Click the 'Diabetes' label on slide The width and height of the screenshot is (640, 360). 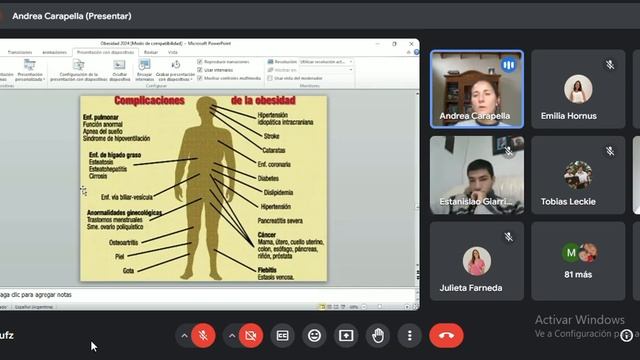coord(268,178)
